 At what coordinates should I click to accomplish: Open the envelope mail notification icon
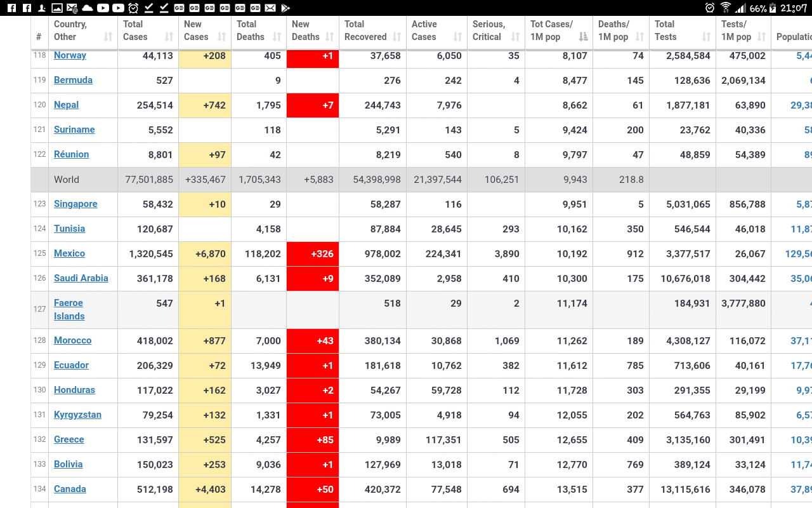[x=270, y=8]
